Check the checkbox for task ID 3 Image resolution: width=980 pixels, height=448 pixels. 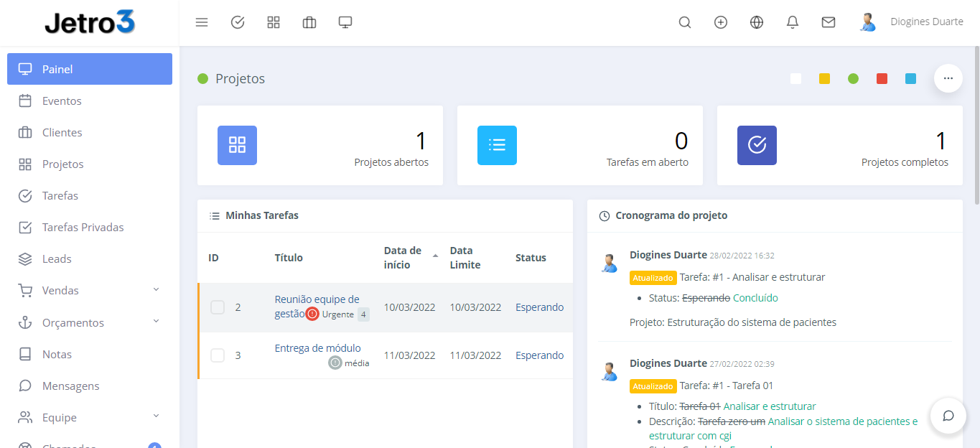click(x=218, y=355)
